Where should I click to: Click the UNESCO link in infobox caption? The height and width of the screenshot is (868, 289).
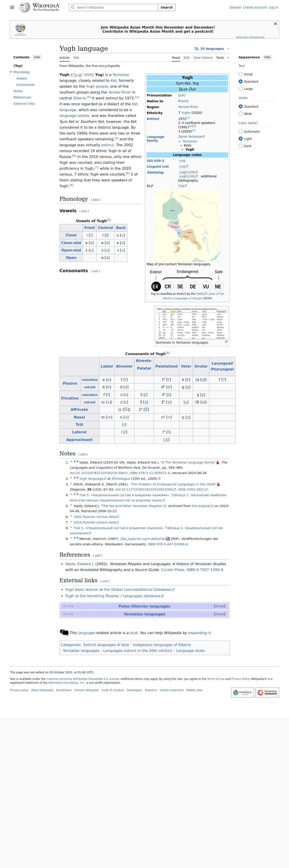[202, 294]
